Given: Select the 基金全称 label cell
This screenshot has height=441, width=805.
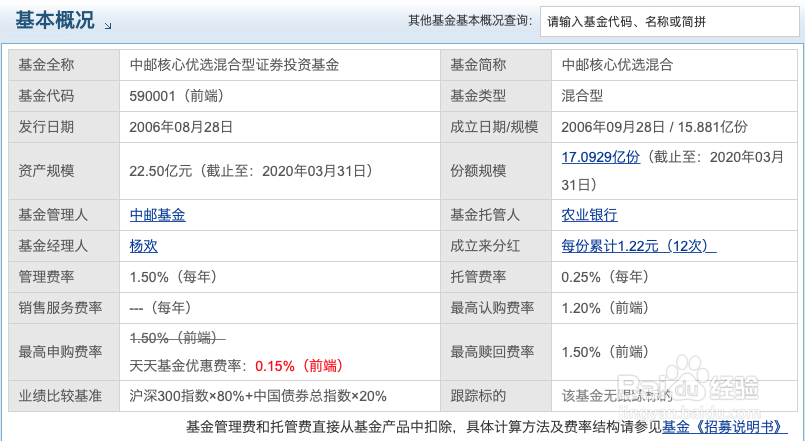Looking at the screenshot, I should (x=64, y=65).
